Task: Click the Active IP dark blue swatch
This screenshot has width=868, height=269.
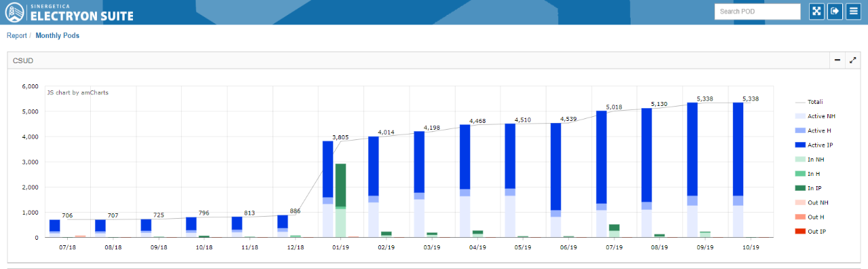Action: tap(800, 145)
